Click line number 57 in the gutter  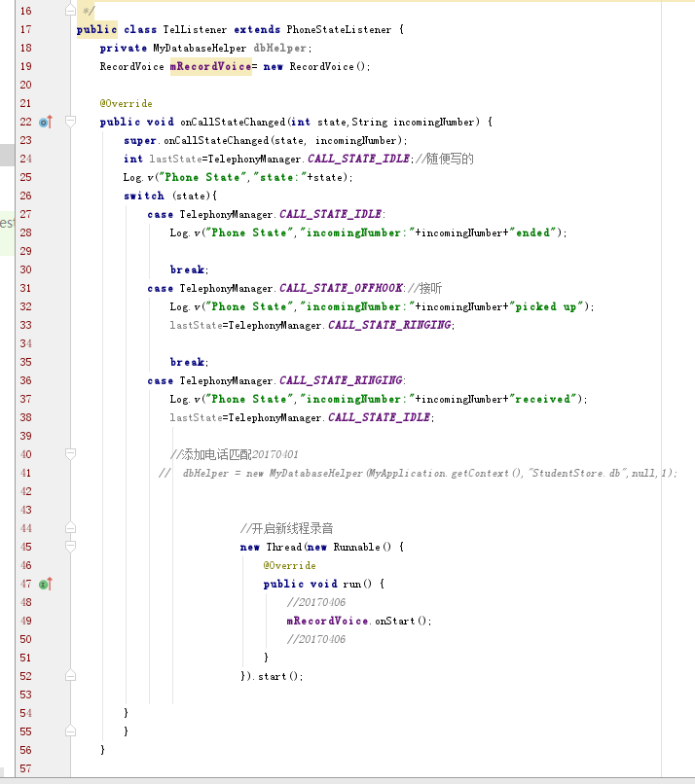click(x=25, y=769)
